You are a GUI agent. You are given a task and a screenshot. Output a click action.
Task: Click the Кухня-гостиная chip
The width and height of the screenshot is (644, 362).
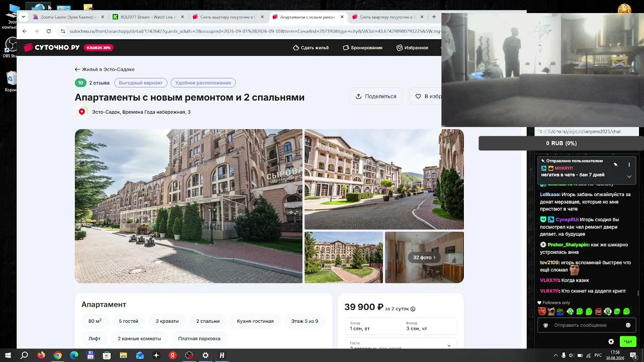coord(256,321)
